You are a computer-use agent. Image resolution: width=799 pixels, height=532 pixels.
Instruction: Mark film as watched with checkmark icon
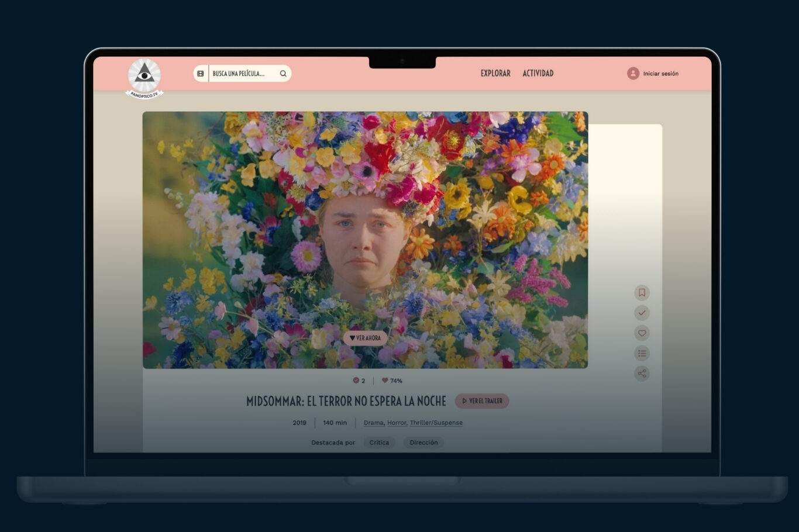(x=642, y=313)
